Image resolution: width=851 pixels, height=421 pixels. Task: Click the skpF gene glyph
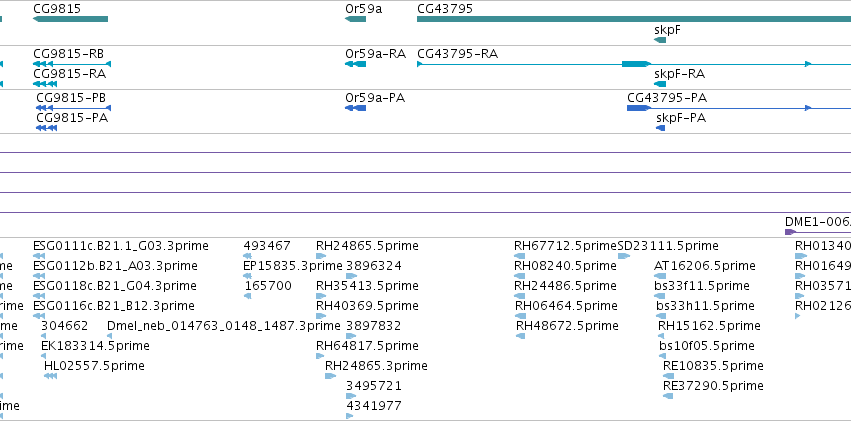660,40
